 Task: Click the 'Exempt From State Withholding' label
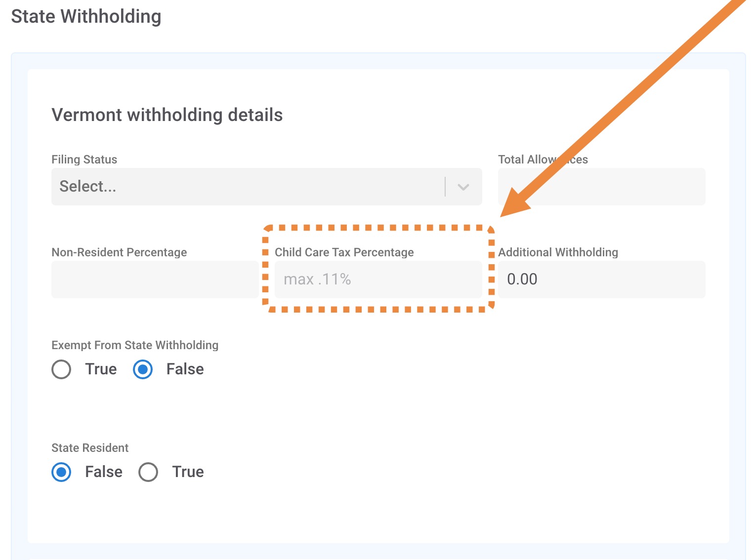135,345
